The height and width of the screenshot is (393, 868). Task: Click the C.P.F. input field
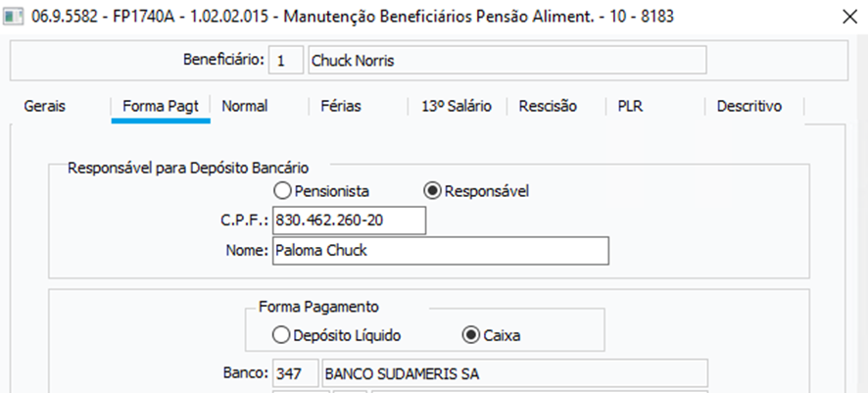pyautogui.click(x=350, y=221)
